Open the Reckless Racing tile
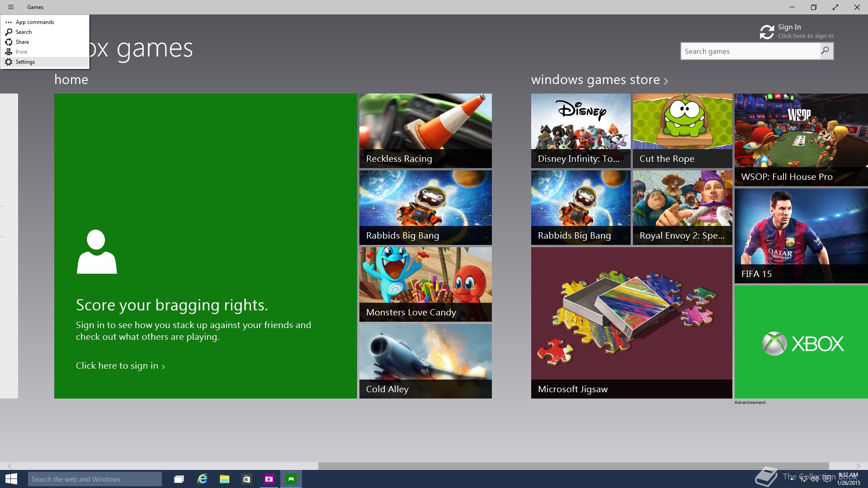Screen dimensions: 868x488 pyautogui.click(x=425, y=131)
